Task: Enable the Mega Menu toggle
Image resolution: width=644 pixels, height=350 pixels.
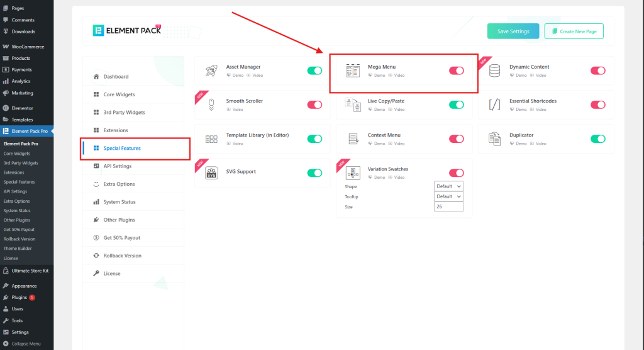Action: click(x=456, y=71)
